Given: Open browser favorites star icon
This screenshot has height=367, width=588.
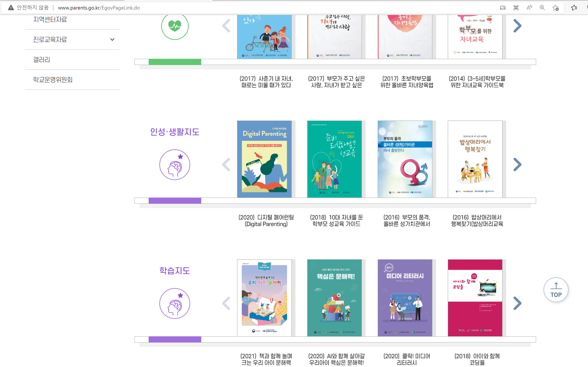Looking at the screenshot, I should coord(574,8).
